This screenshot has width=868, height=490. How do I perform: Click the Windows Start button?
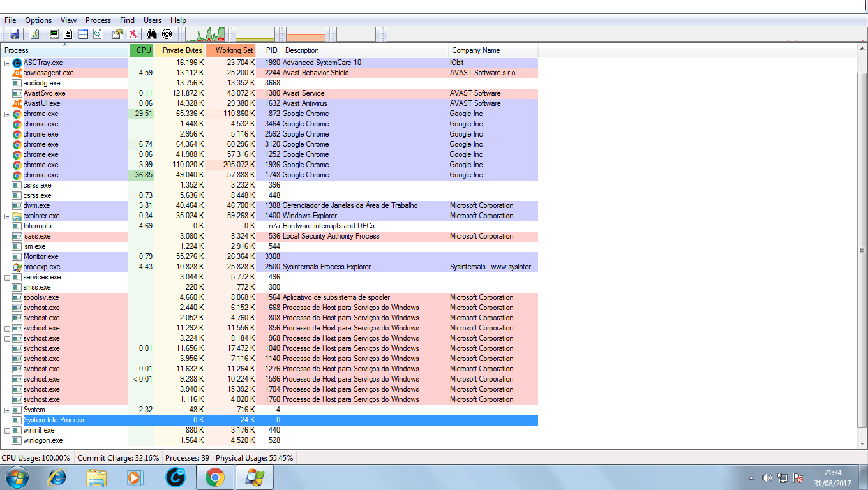(17, 477)
